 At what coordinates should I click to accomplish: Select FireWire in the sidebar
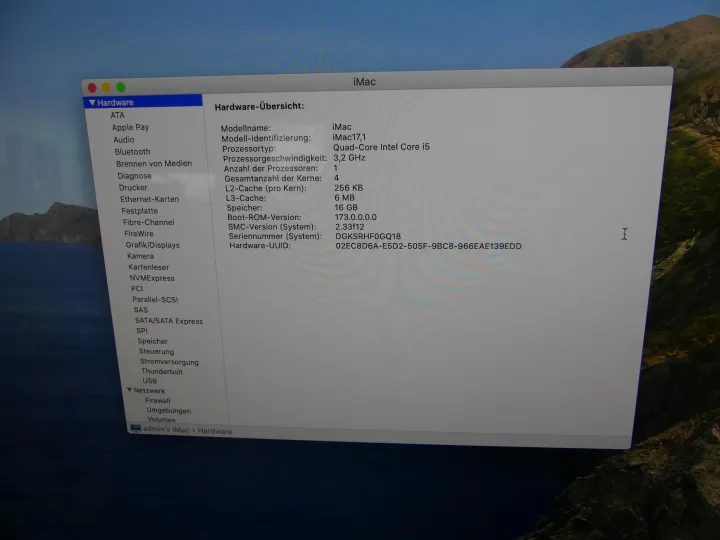click(x=139, y=234)
